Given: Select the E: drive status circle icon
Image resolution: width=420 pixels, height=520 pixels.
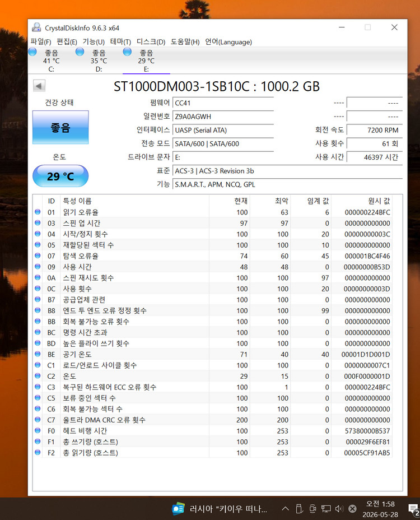Looking at the screenshot, I should click(127, 52).
